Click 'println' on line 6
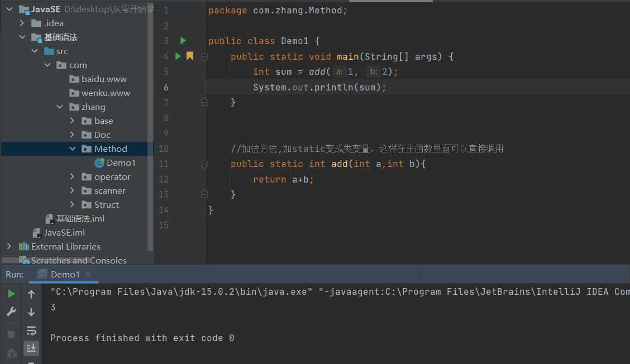The height and width of the screenshot is (364, 630). (333, 87)
